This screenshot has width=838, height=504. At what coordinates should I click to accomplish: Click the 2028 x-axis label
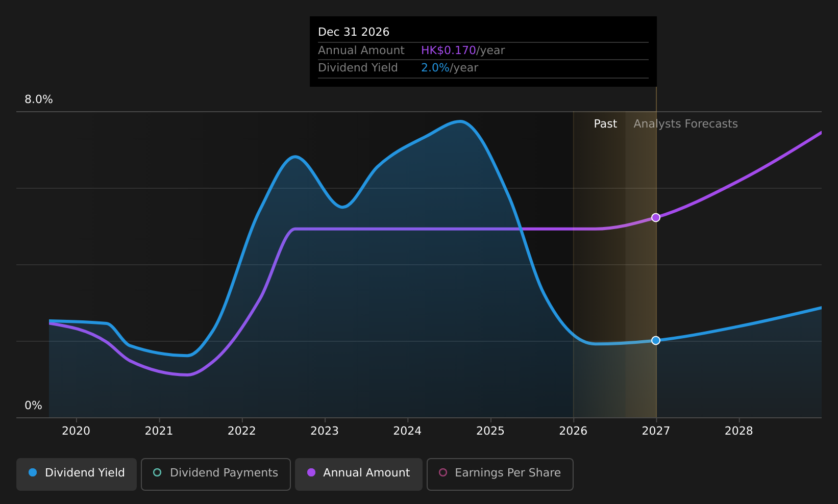pyautogui.click(x=739, y=431)
